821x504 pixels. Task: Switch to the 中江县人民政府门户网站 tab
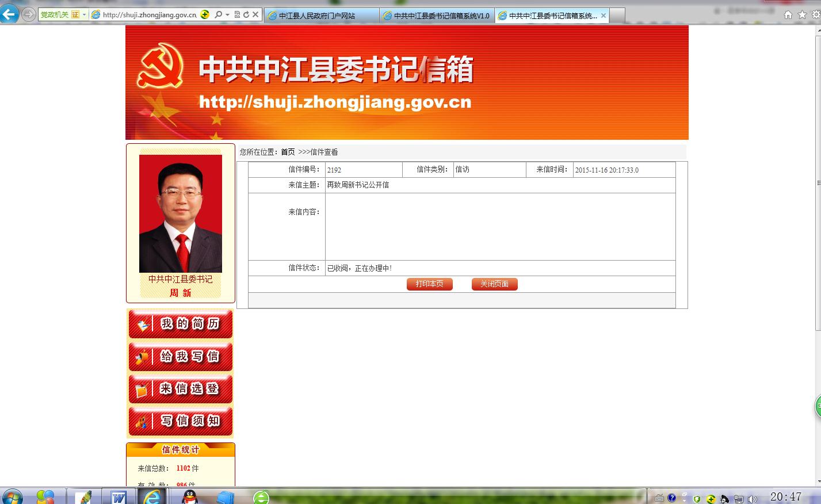[x=321, y=16]
